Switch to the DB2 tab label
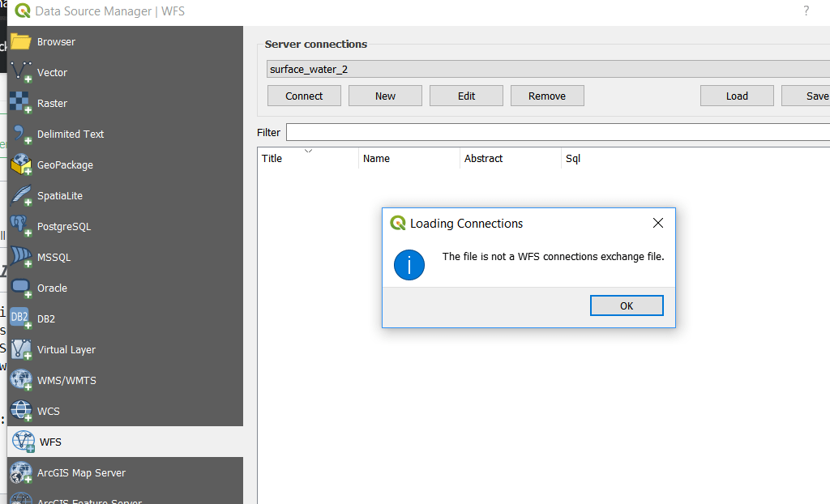 click(x=46, y=318)
